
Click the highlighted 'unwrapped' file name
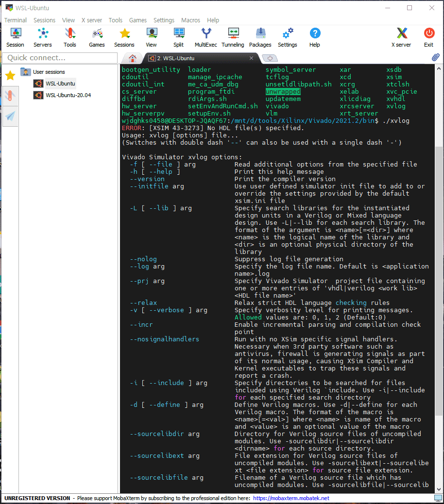(283, 92)
